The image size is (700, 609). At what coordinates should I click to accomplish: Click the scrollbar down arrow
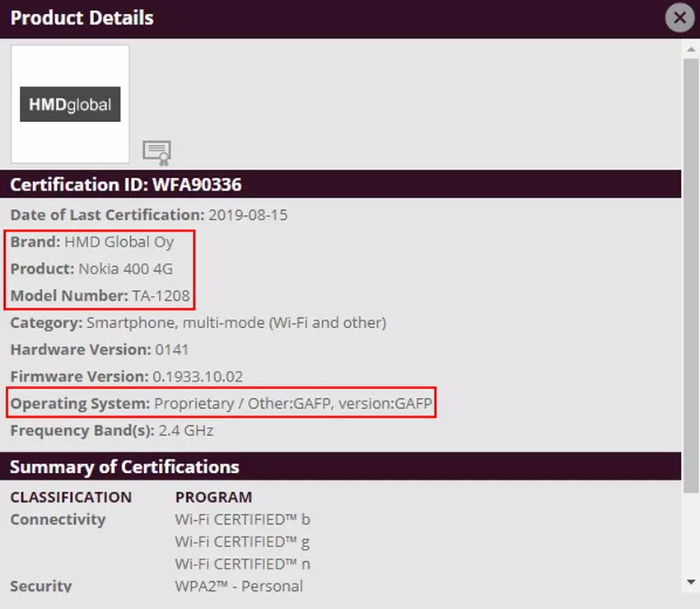coord(691,583)
